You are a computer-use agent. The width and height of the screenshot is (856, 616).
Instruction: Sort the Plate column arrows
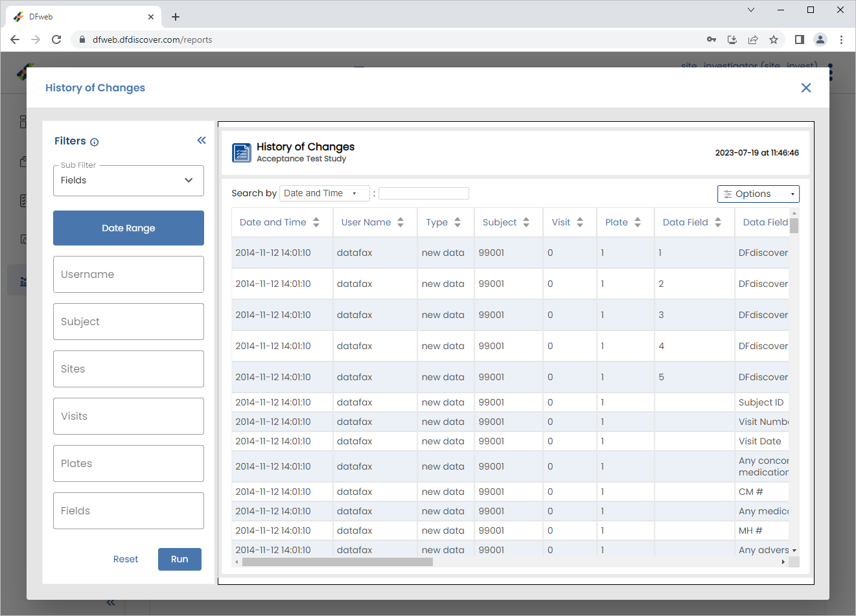click(638, 222)
